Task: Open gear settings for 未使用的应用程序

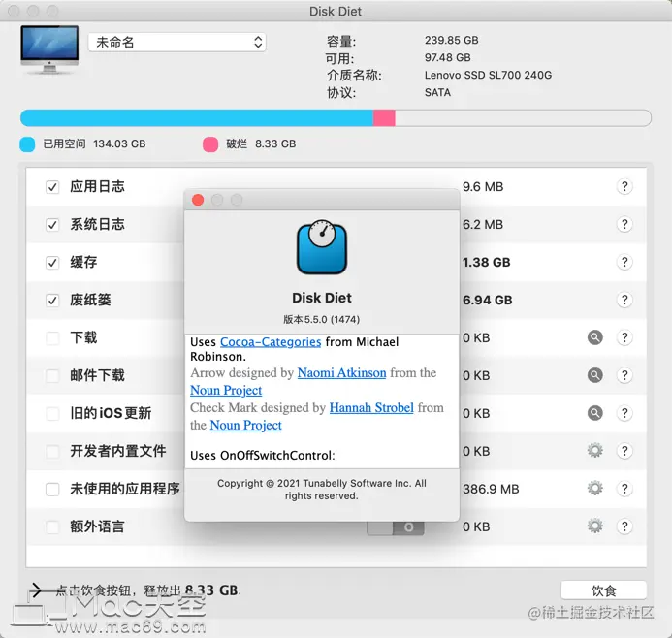Action: pos(594,489)
